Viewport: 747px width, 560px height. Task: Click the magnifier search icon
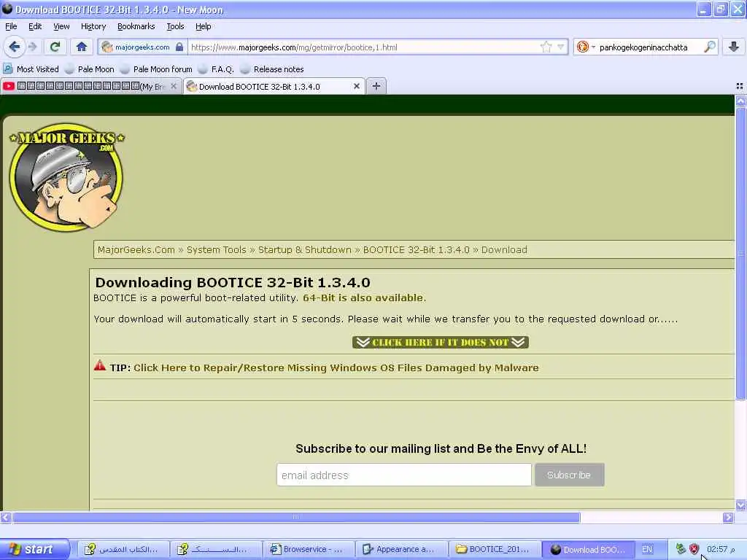click(710, 47)
